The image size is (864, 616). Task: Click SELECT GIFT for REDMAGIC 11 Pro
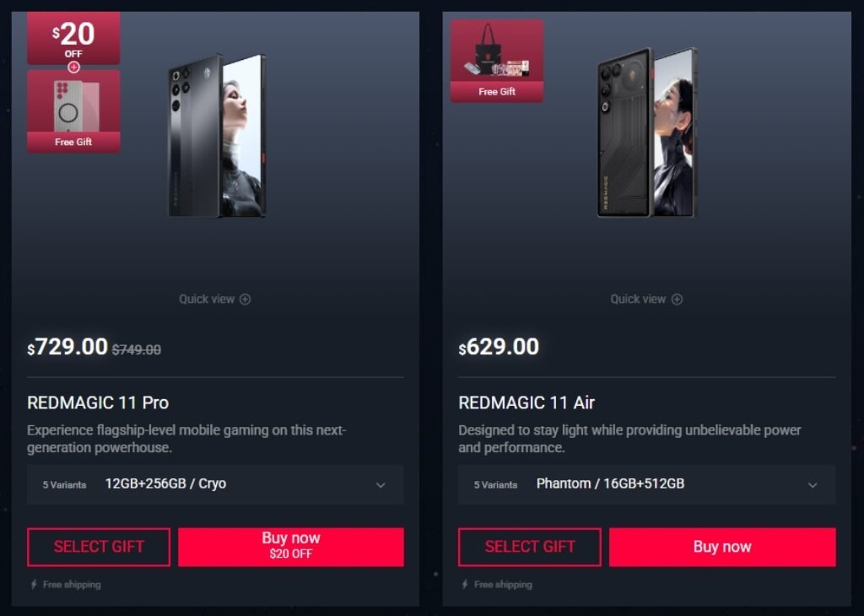point(99,547)
